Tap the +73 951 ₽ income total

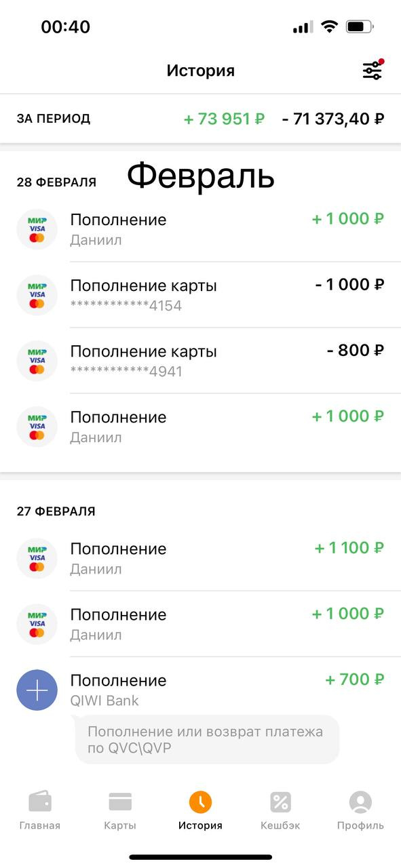tap(225, 119)
